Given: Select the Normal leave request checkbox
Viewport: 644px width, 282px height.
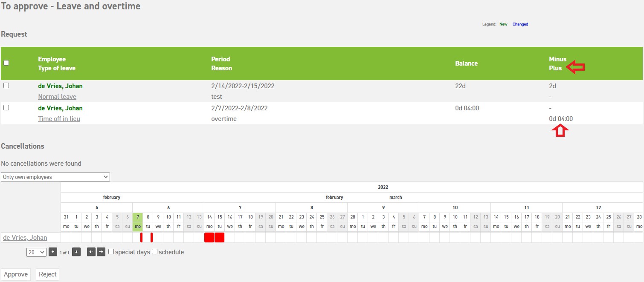Looking at the screenshot, I should [x=6, y=86].
